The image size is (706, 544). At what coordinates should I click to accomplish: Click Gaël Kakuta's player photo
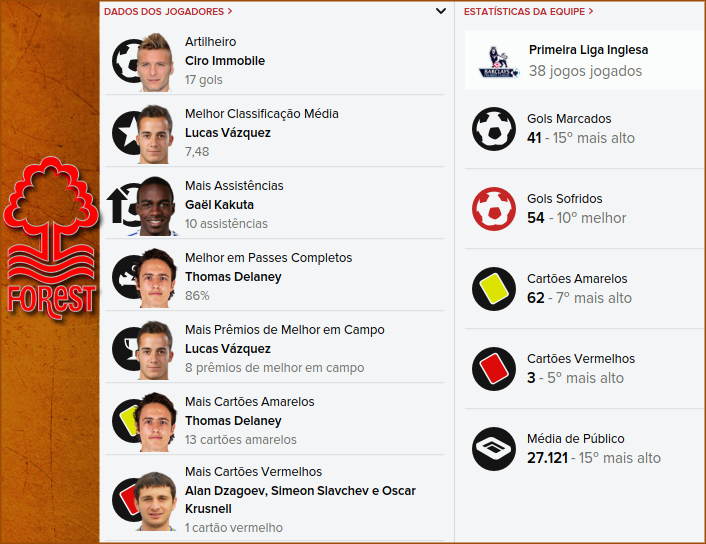[x=155, y=205]
